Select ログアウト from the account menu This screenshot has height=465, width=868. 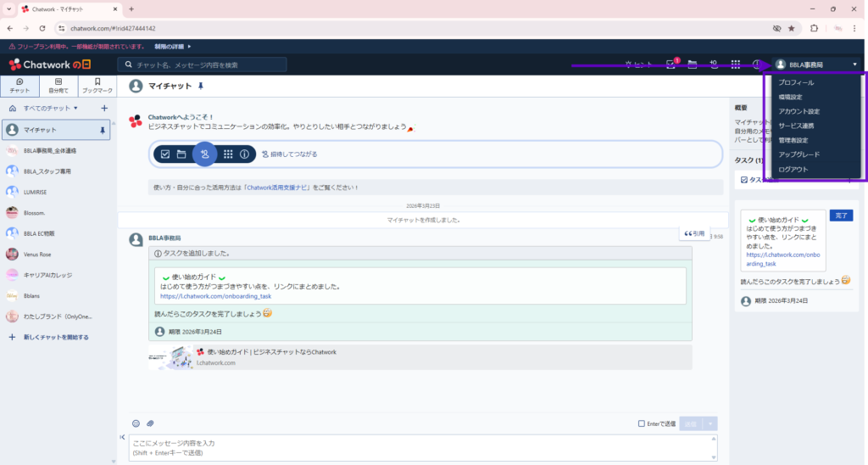(793, 170)
